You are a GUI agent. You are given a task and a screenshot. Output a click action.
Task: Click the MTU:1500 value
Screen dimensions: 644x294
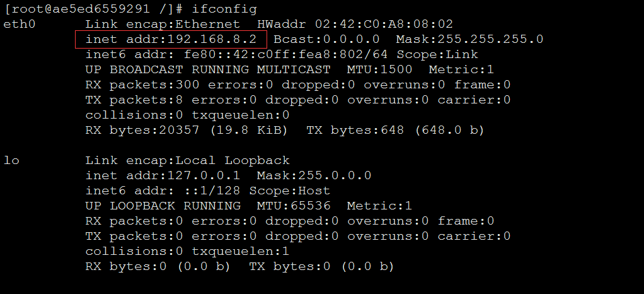(379, 69)
